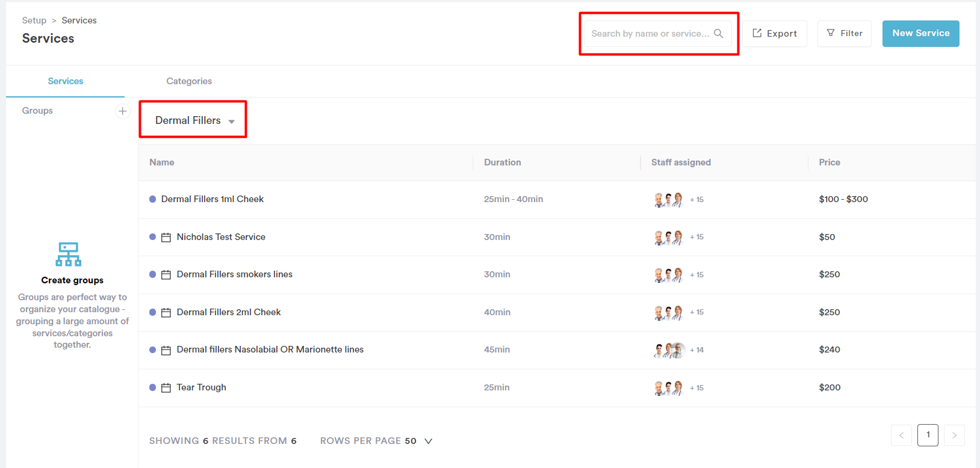Click staff avatars in Dermal Fillers 1ml Cheek row
The image size is (980, 468).
coord(669,200)
